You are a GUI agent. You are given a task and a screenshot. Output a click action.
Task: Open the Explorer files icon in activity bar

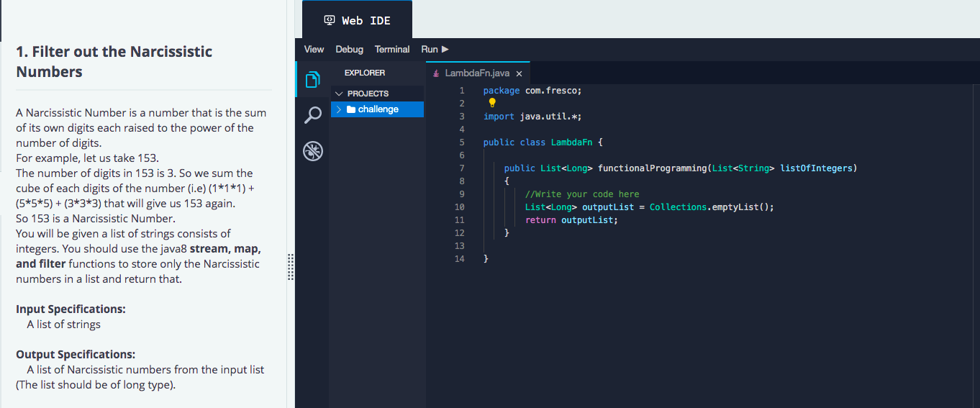point(312,79)
